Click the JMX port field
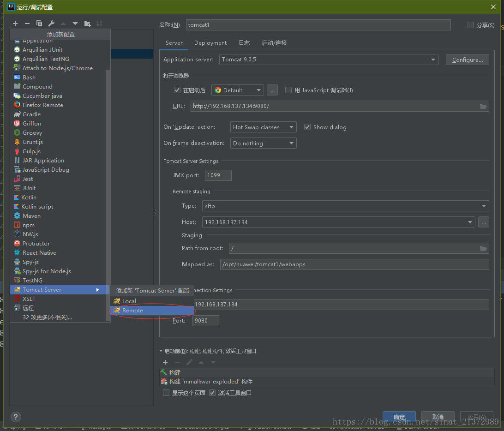The image size is (504, 431). (x=218, y=175)
